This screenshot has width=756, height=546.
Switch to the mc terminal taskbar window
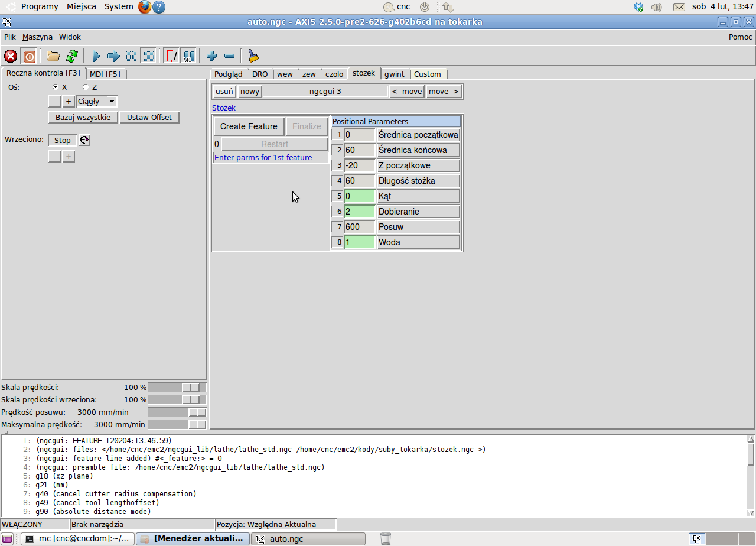[x=78, y=539]
